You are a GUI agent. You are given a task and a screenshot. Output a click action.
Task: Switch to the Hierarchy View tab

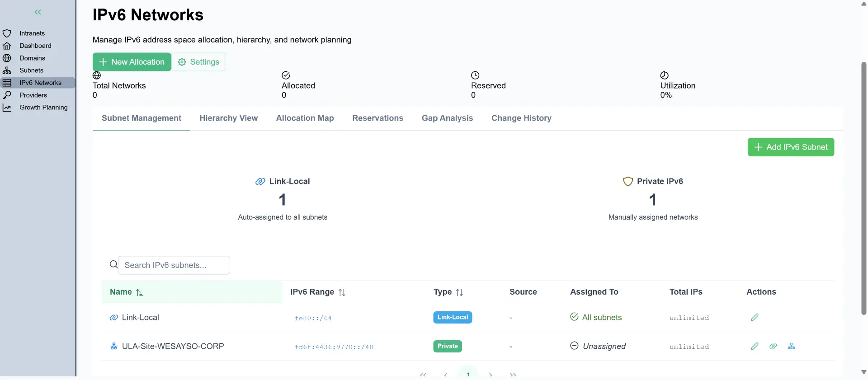228,118
